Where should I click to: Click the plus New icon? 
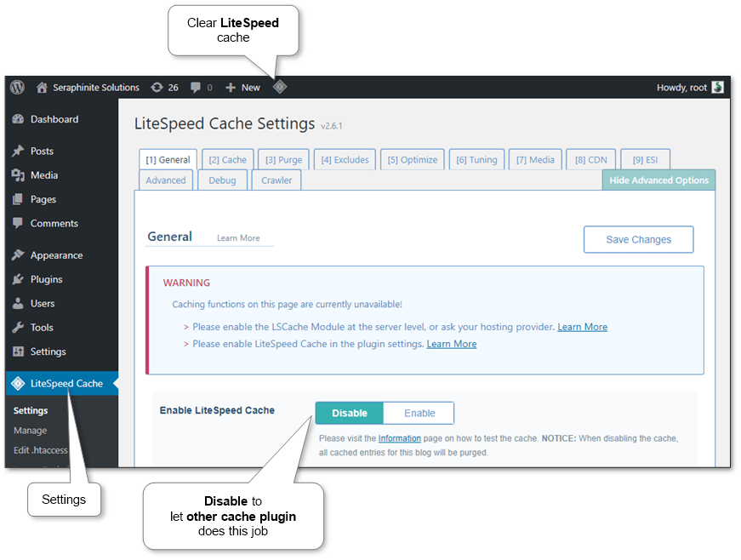pos(231,88)
